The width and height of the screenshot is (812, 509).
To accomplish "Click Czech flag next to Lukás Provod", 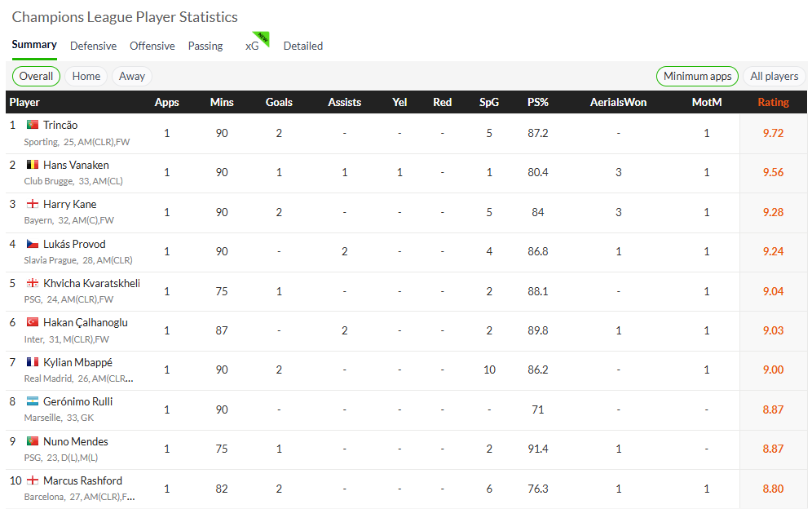I will (x=33, y=244).
